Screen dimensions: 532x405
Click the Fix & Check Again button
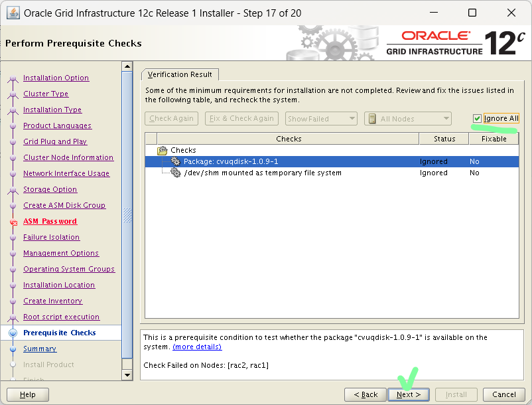(241, 118)
